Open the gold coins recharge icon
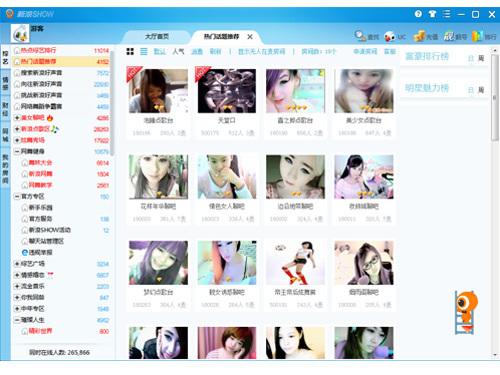Viewport: 500px width, 375px height. pyautogui.click(x=419, y=36)
